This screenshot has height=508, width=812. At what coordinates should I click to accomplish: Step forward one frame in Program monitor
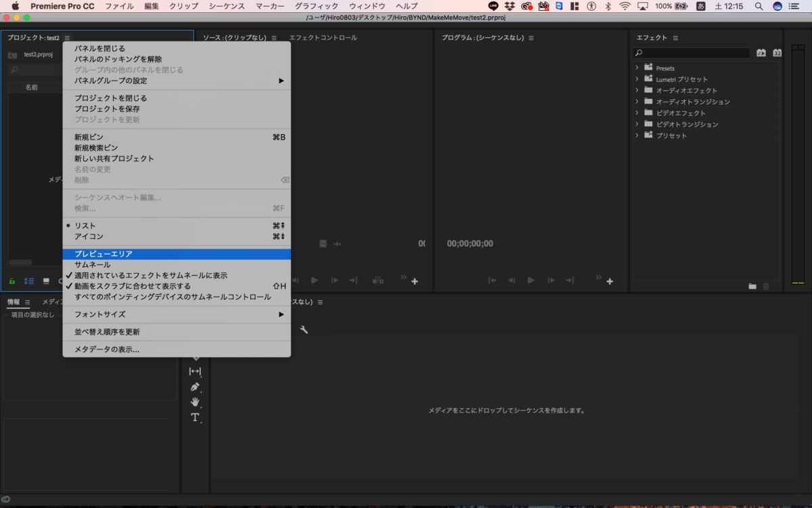pyautogui.click(x=551, y=280)
